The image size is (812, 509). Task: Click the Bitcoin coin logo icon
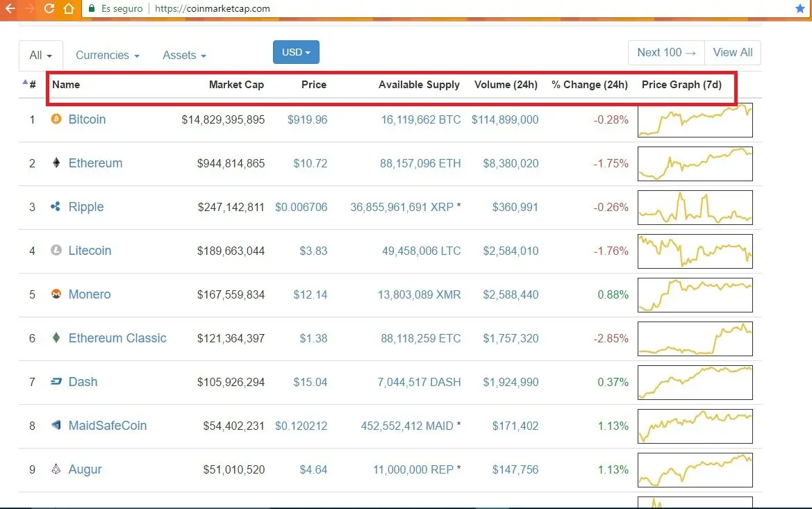click(x=56, y=119)
